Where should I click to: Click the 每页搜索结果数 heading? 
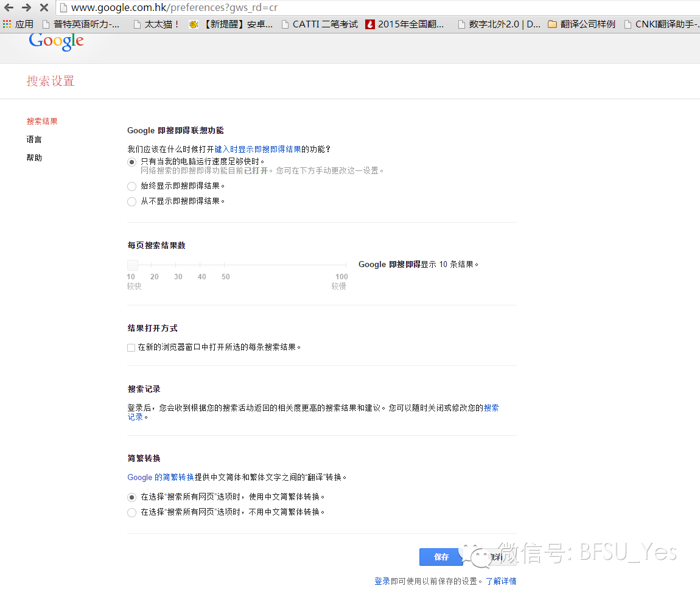(156, 245)
